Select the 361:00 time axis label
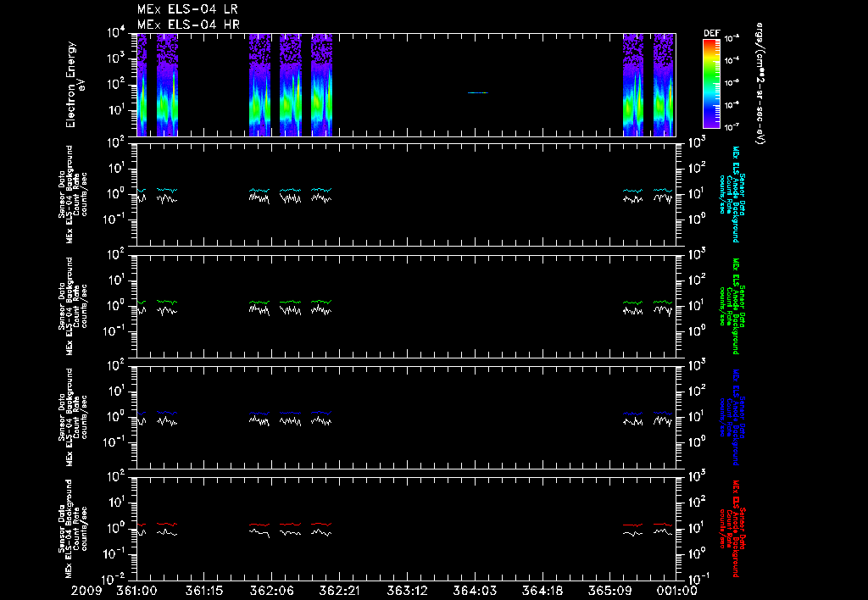Screen dimensions: 868x600 pos(136,592)
